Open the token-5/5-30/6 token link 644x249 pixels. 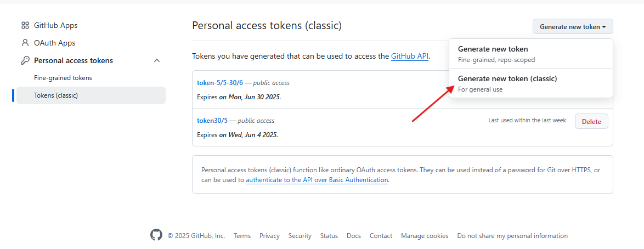[x=220, y=83]
